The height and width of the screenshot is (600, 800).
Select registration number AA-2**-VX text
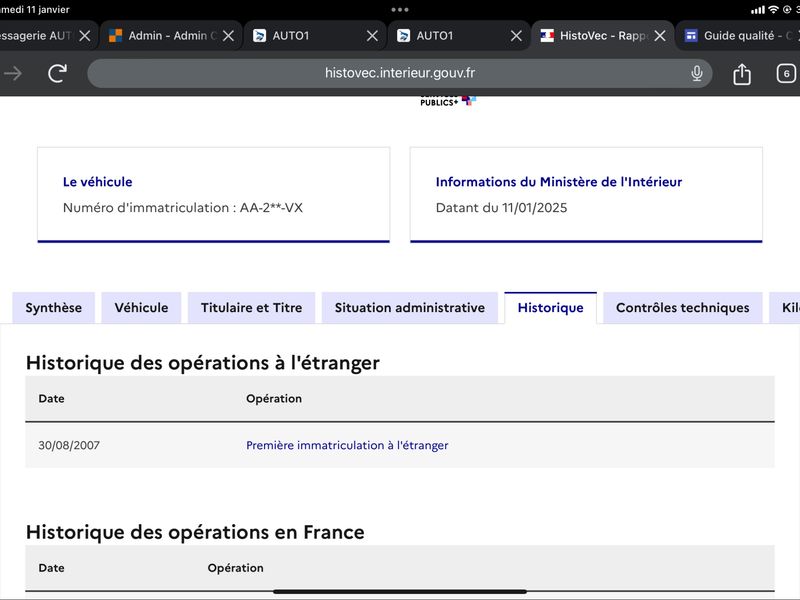[271, 208]
